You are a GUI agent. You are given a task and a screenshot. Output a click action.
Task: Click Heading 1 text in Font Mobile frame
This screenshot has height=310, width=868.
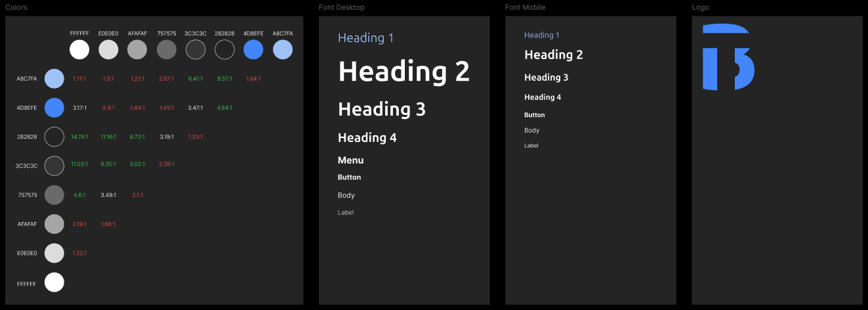pos(542,35)
